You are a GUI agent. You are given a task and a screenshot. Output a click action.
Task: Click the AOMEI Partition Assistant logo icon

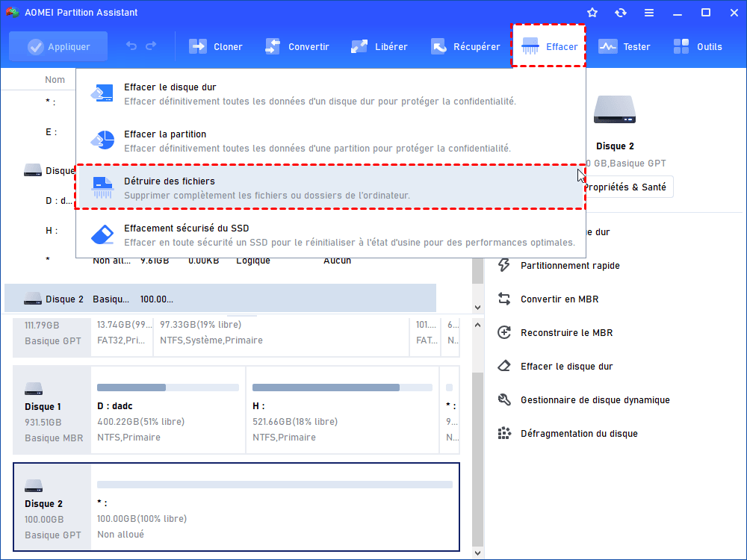pyautogui.click(x=13, y=13)
